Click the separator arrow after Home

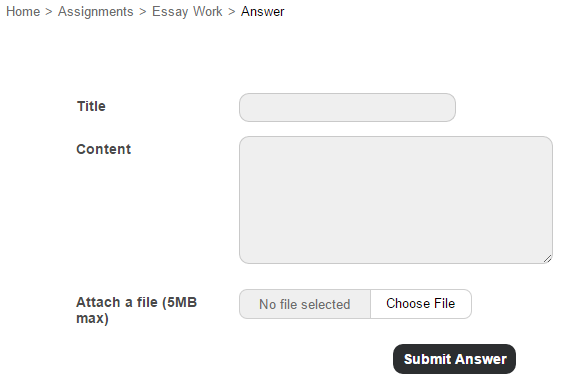(x=49, y=12)
